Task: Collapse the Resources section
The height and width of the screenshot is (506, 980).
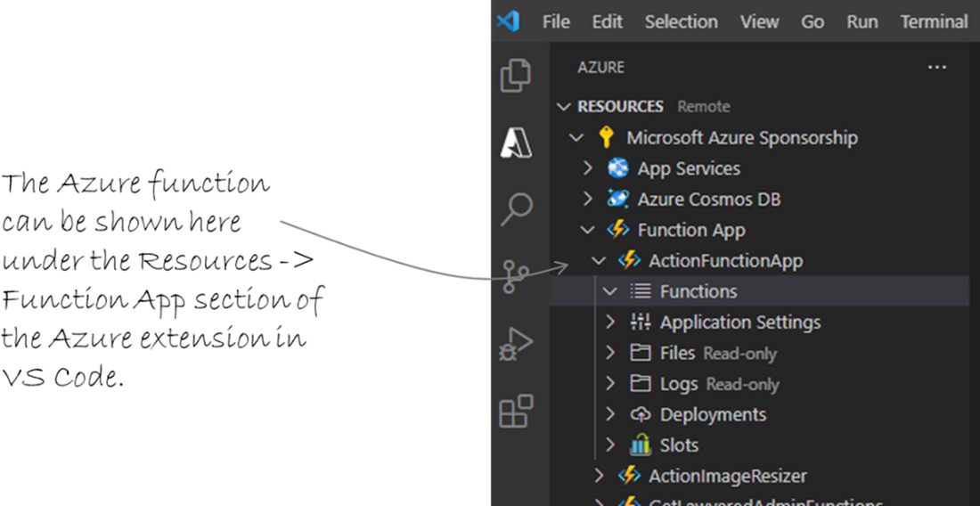Action: tap(564, 107)
